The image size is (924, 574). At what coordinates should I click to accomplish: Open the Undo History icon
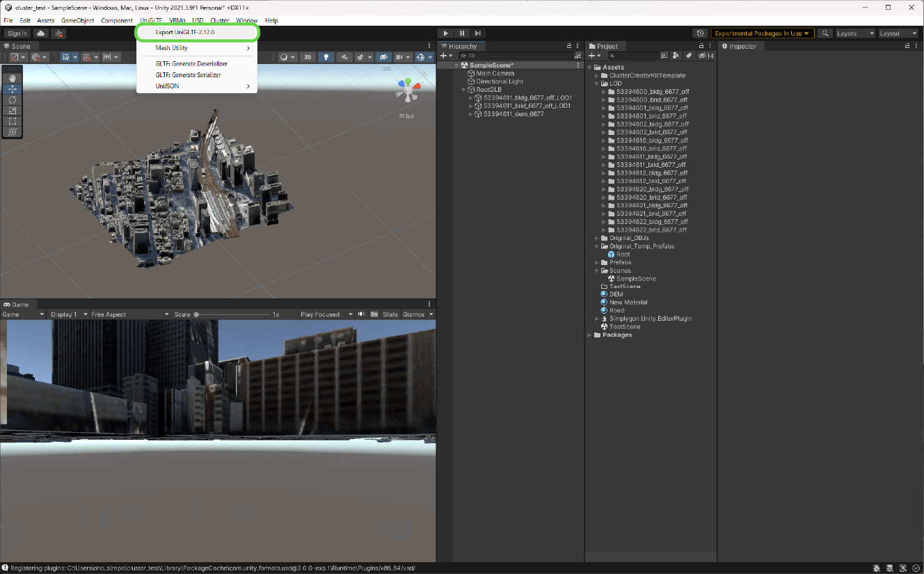click(x=700, y=33)
